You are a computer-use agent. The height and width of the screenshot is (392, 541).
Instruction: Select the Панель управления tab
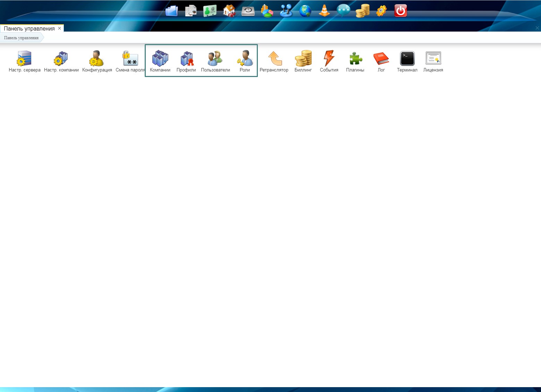pos(29,28)
